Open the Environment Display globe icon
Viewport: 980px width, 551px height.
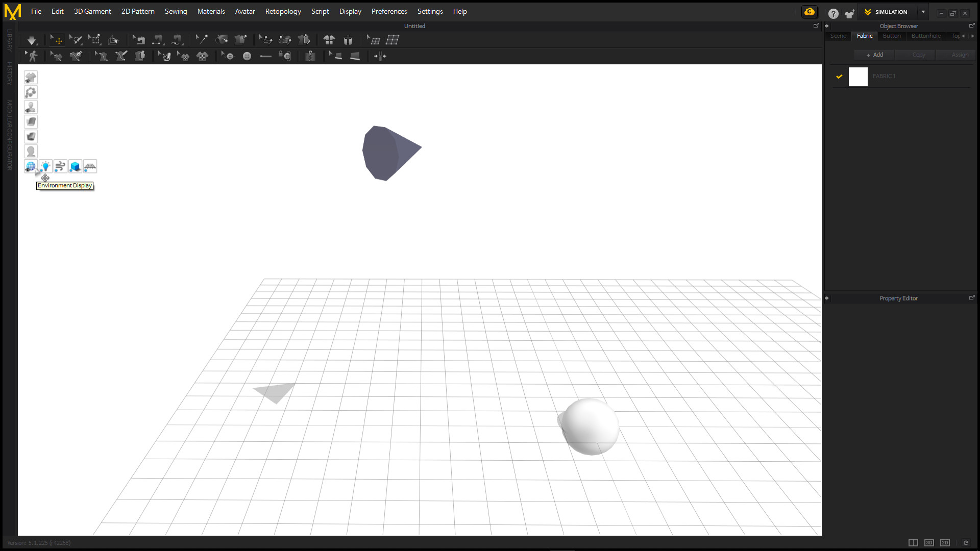click(x=31, y=166)
